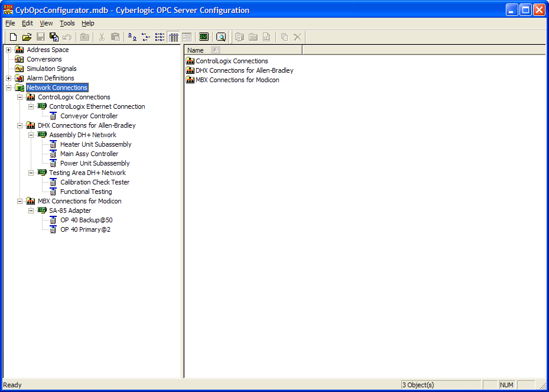Select Calibration Check Tester in tree
This screenshot has width=549, height=392.
tap(95, 182)
